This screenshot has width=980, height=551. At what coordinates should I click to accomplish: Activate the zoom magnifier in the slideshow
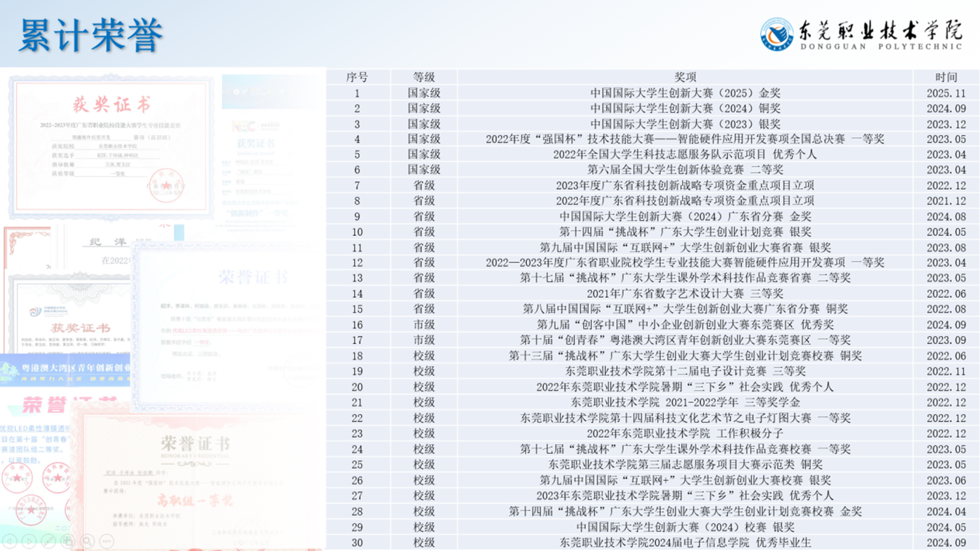[x=87, y=541]
